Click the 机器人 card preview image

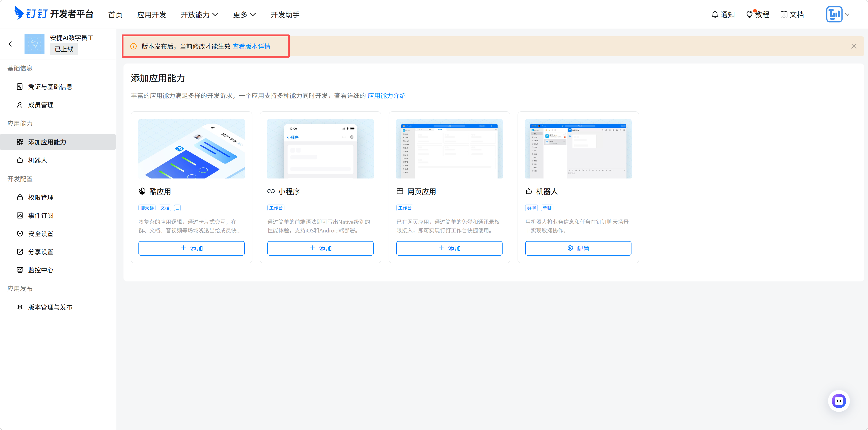coord(578,149)
